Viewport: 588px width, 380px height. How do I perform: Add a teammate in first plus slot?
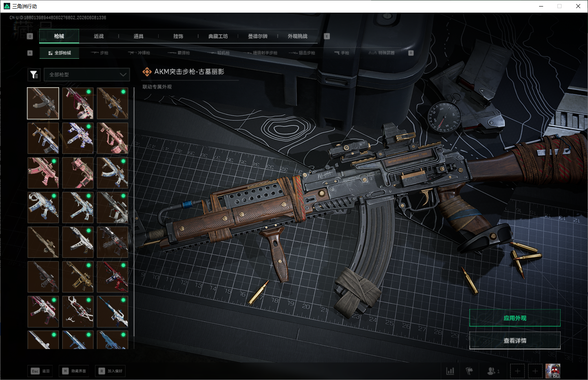point(517,371)
